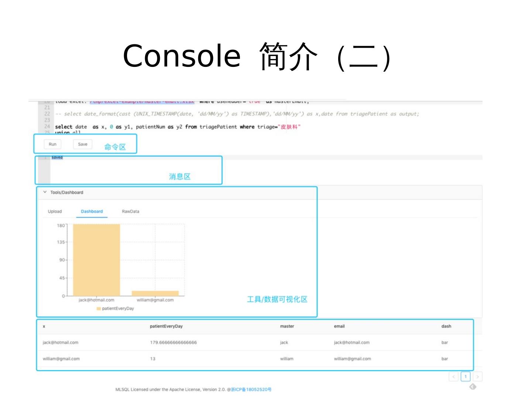Click the Run button

click(x=52, y=144)
